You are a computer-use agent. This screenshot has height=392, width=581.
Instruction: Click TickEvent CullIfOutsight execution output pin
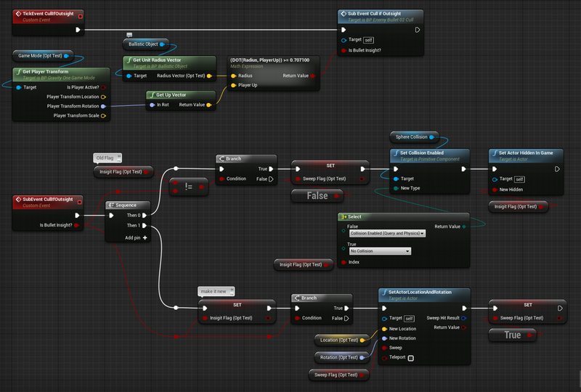pos(78,30)
